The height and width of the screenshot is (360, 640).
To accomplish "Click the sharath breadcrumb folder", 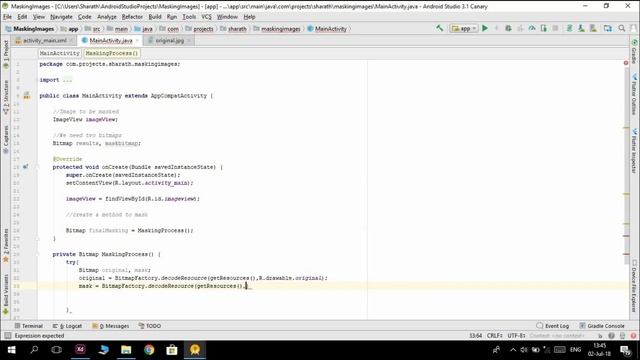I will click(x=233, y=29).
